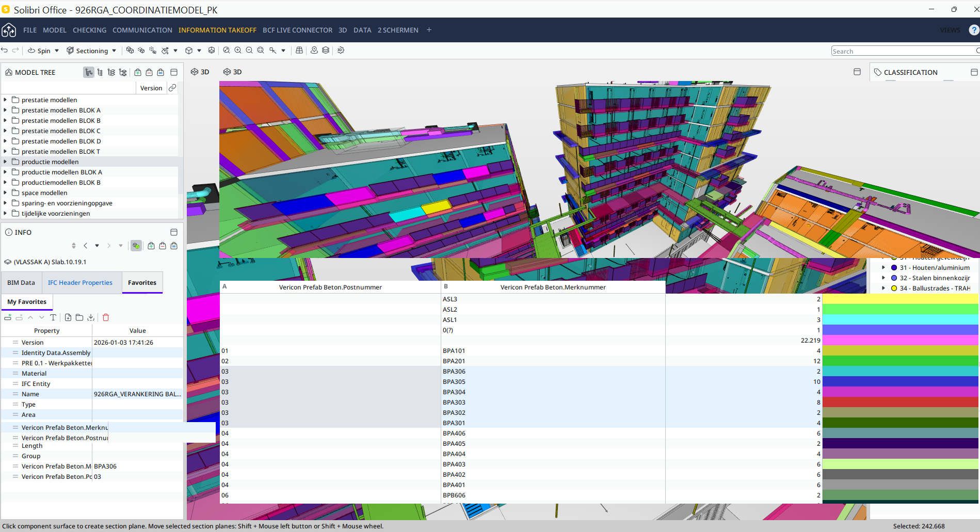This screenshot has width=980, height=532.
Task: Click the Model Tree 'add to selection basket' icon
Action: tap(138, 73)
